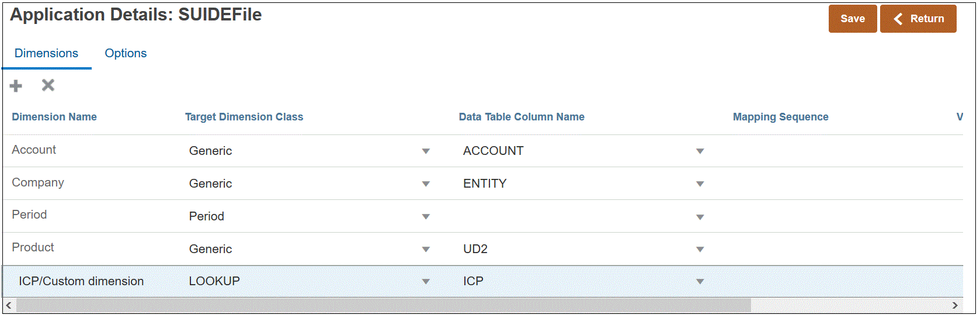980x318 pixels.
Task: Expand Period Target Dimension Class dropdown
Action: (426, 217)
